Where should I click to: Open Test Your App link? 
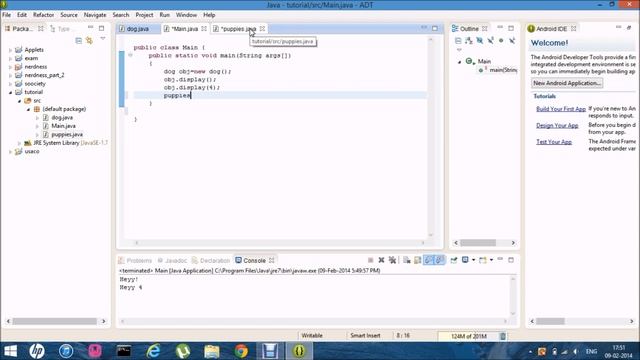tap(554, 142)
